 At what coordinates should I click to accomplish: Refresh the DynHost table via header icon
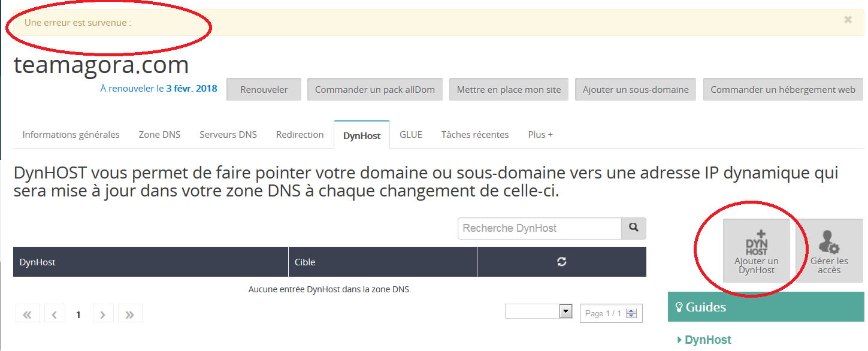click(x=561, y=262)
